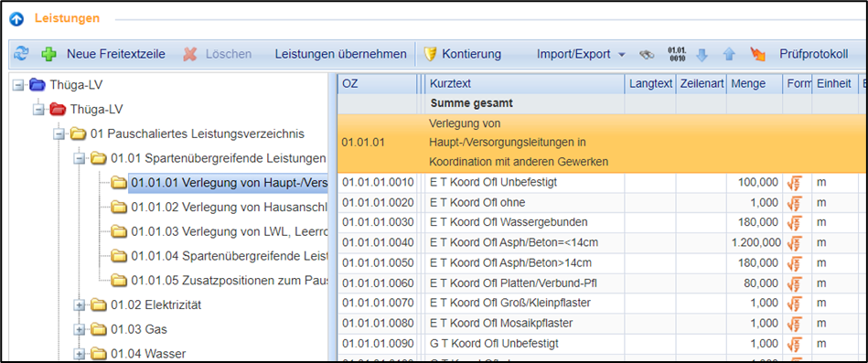Collapse the 01.01 Spartenübergreifende Leistungen node
Screen dimensions: 868x363
pos(80,159)
